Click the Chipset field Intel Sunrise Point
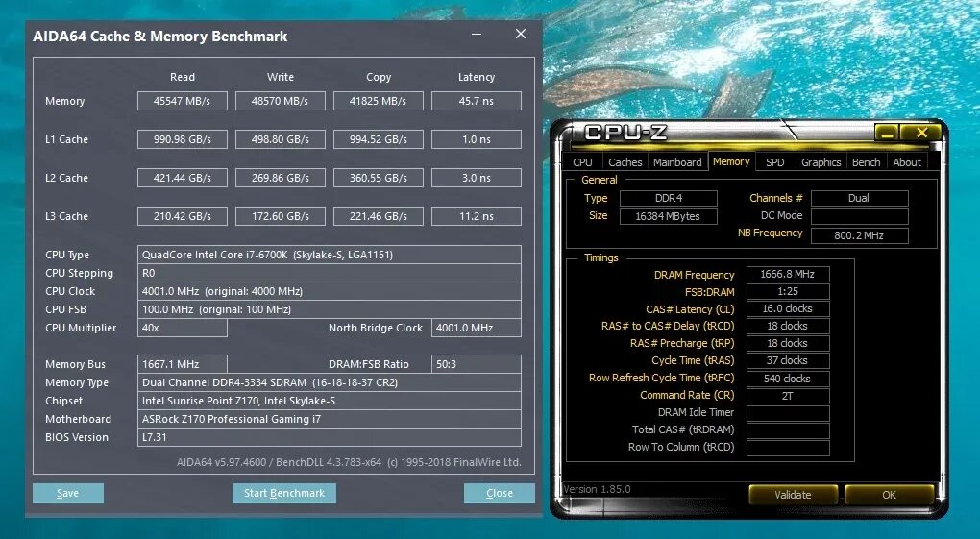This screenshot has height=539, width=980. pos(330,401)
